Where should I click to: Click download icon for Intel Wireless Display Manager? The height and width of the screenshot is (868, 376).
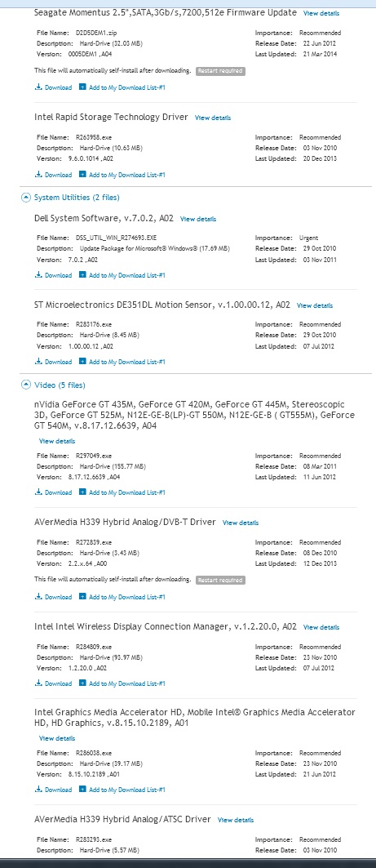(38, 683)
